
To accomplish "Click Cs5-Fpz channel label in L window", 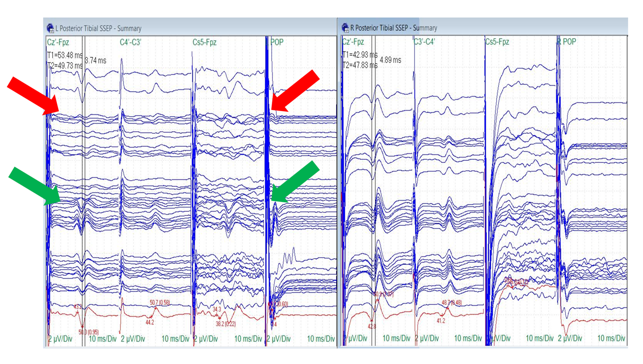I will pos(204,42).
